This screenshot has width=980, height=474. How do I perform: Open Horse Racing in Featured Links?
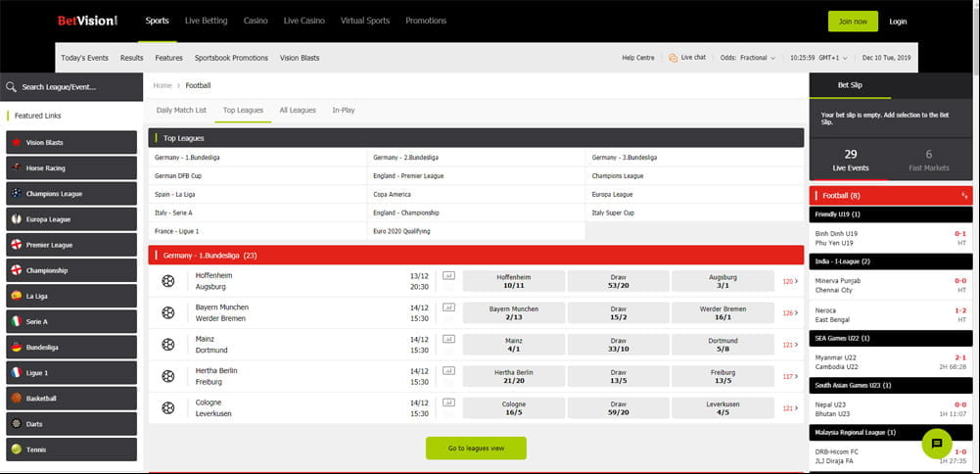pos(71,168)
